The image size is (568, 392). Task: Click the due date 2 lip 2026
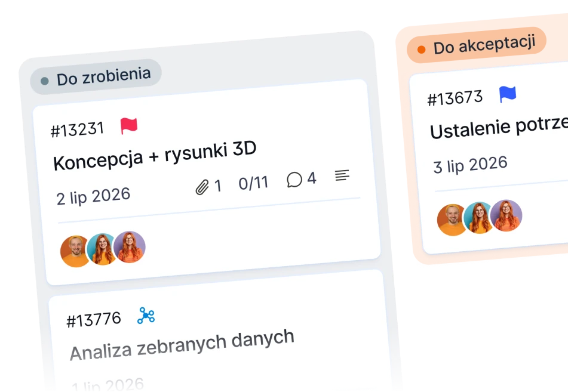tap(93, 196)
